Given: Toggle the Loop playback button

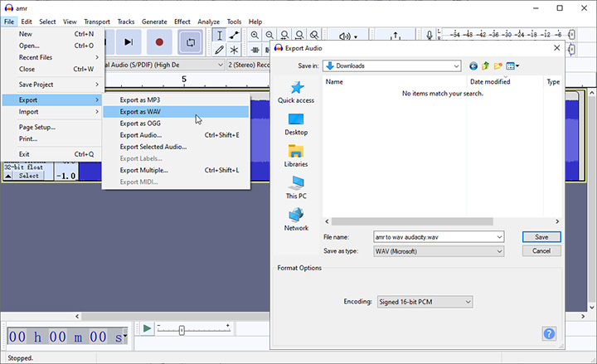Looking at the screenshot, I should pyautogui.click(x=190, y=41).
